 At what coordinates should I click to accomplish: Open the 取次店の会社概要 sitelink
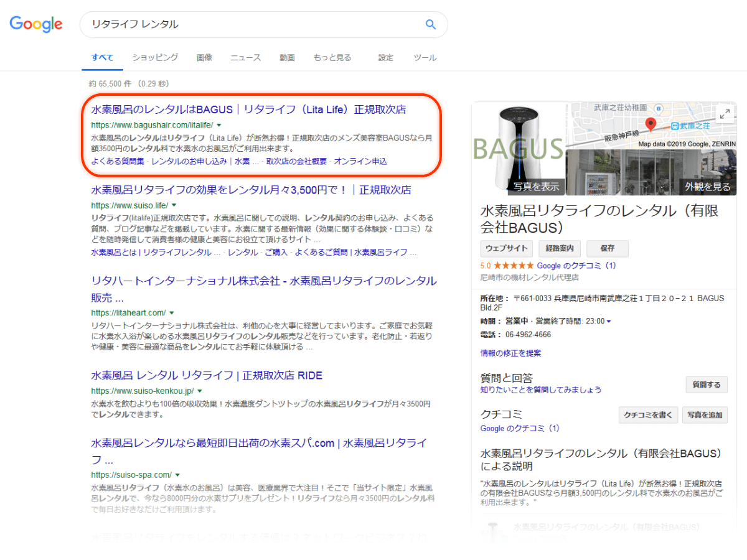tap(296, 162)
